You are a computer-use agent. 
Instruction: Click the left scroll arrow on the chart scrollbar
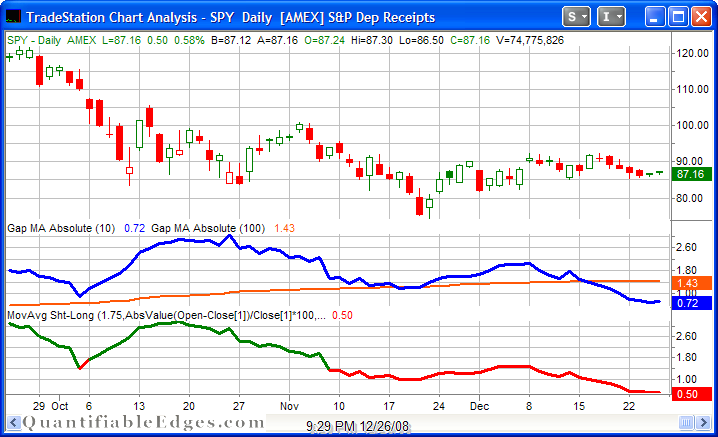coord(13,422)
